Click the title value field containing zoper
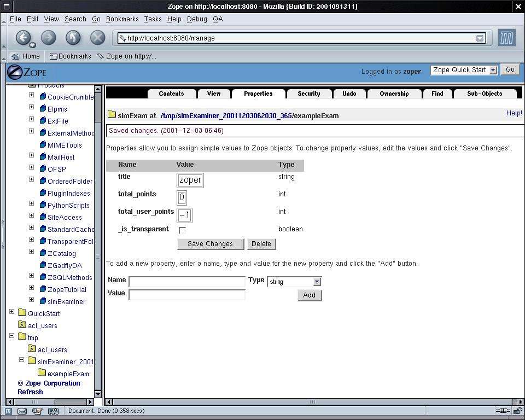Viewport: 525px width, 420px height. click(190, 180)
